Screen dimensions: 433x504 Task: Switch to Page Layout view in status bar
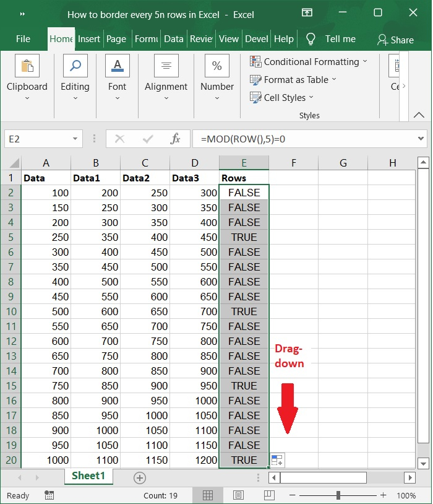tap(238, 495)
